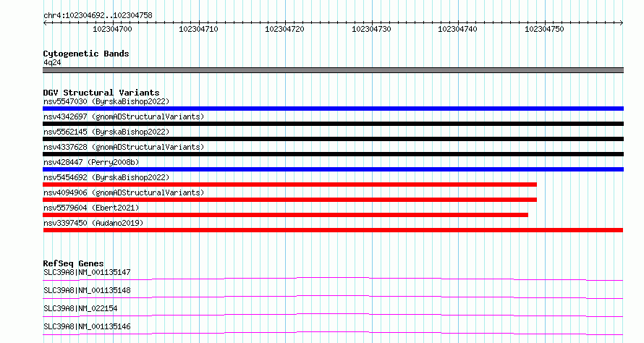This screenshot has height=343, width=644.
Task: Open variant label nsv3397450 (Audano2019)
Action: 93,223
